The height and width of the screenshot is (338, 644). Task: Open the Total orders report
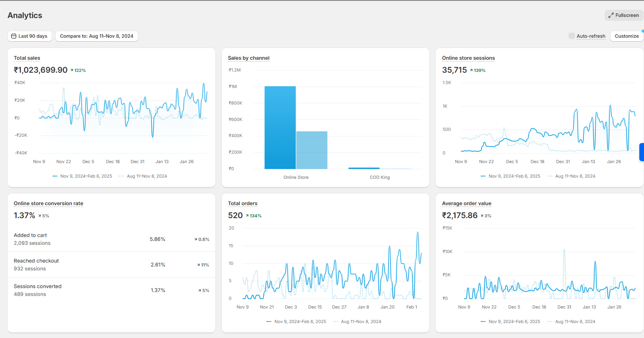click(x=243, y=204)
